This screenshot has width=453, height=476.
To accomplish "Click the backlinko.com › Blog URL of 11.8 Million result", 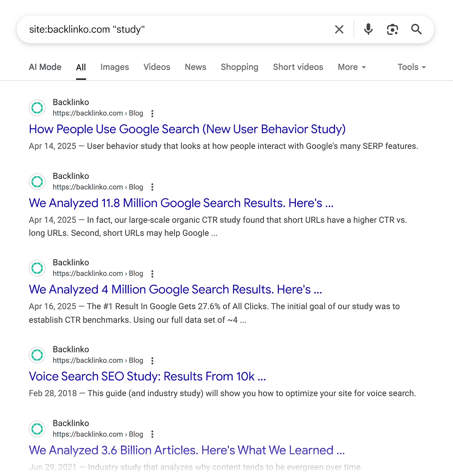I will (x=98, y=187).
